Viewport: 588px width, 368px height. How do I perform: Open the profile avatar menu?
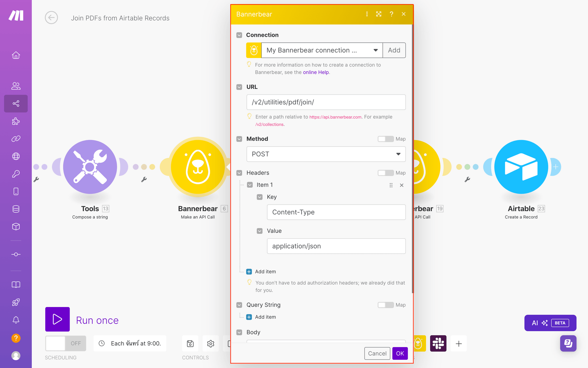pos(16,356)
